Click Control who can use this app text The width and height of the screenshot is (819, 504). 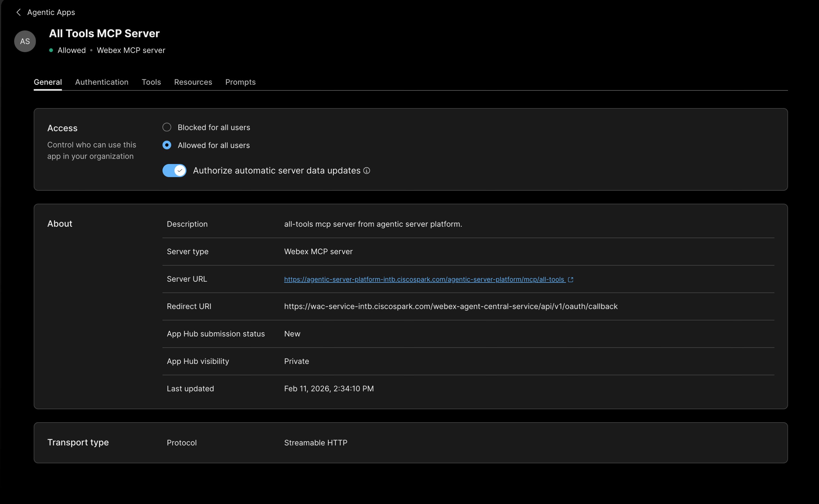point(92,151)
